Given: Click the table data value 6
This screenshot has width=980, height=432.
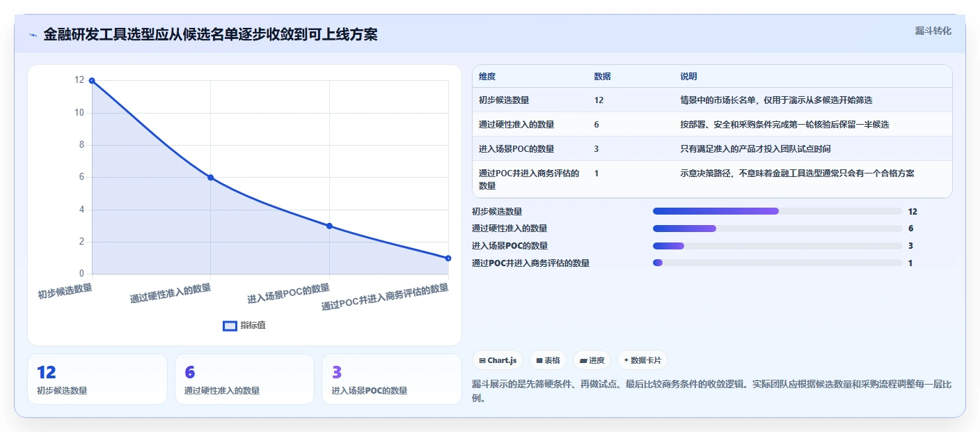Looking at the screenshot, I should pyautogui.click(x=596, y=125).
